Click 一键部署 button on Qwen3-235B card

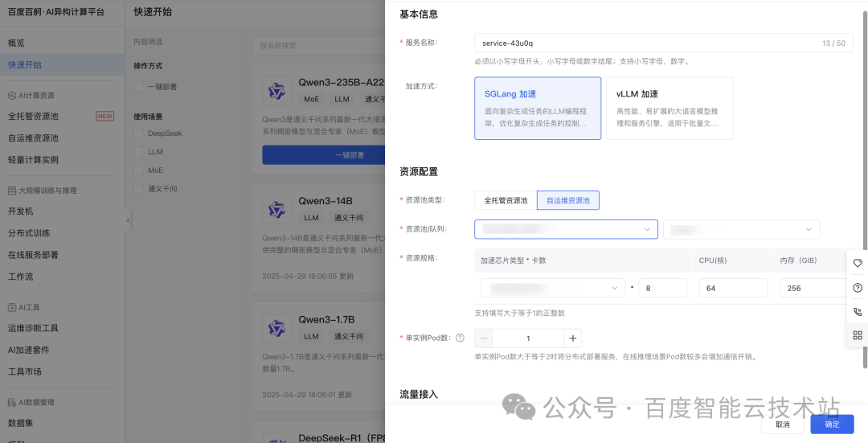point(323,155)
